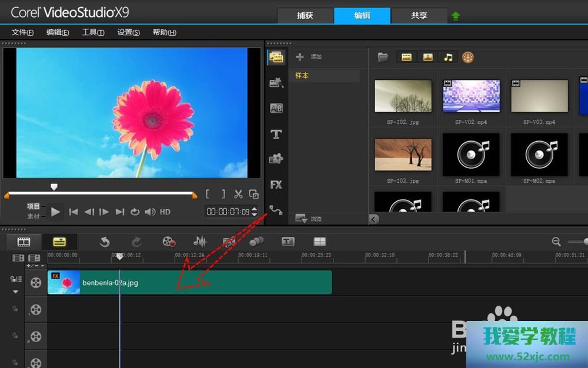Open the Sound Mixer waveform tool
This screenshot has width=588, height=368.
(200, 242)
